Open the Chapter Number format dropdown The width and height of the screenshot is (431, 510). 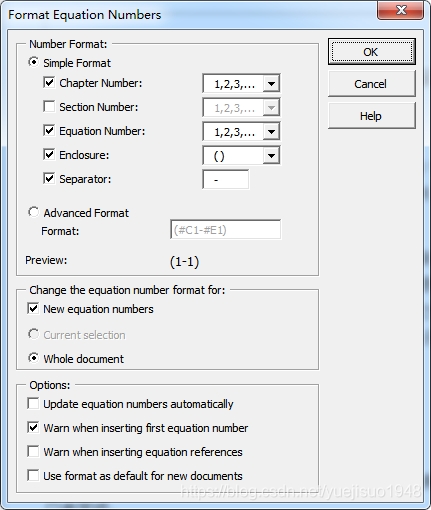241,83
